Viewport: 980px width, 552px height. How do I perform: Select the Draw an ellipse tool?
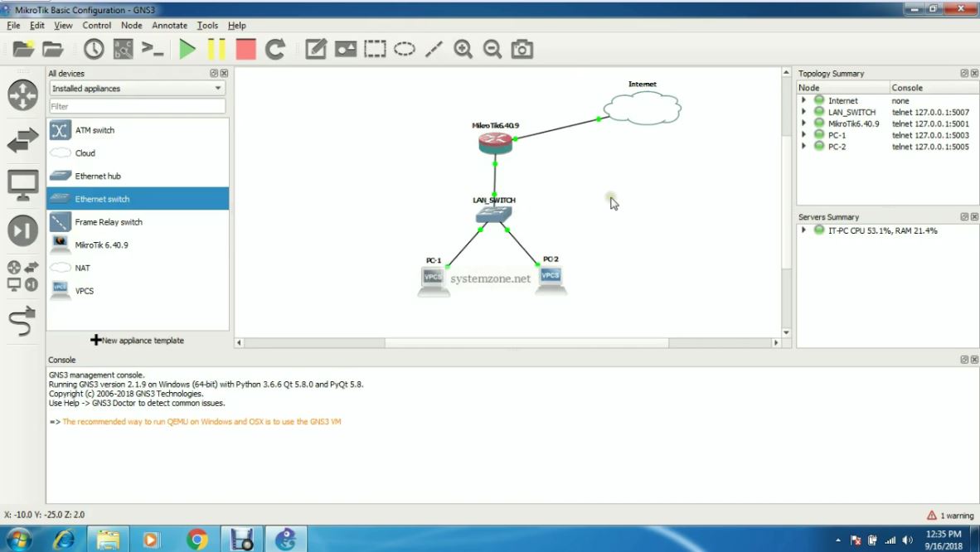pos(405,49)
